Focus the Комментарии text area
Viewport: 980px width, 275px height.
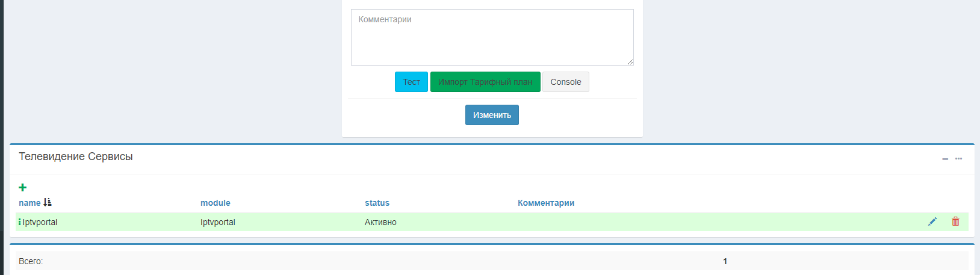(x=492, y=37)
